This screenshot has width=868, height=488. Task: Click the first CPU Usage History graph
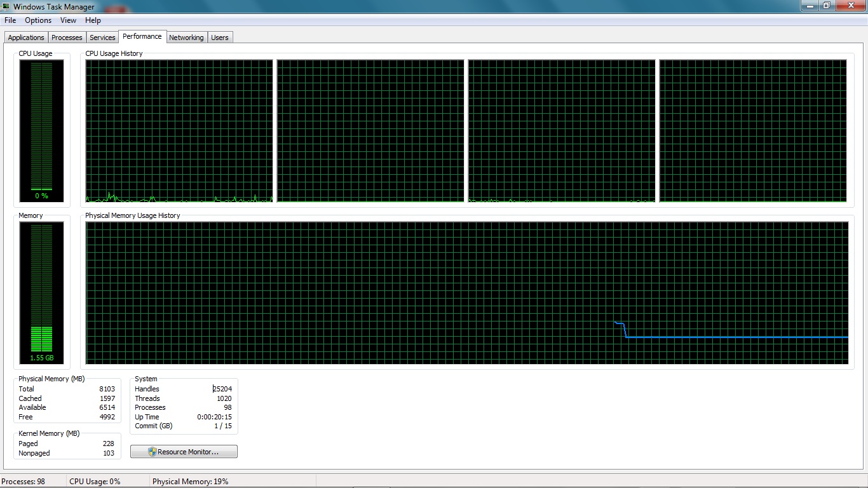coord(179,131)
